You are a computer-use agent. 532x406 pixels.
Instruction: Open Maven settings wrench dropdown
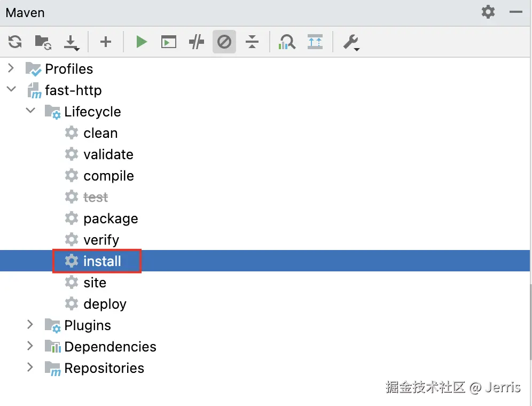(x=351, y=43)
